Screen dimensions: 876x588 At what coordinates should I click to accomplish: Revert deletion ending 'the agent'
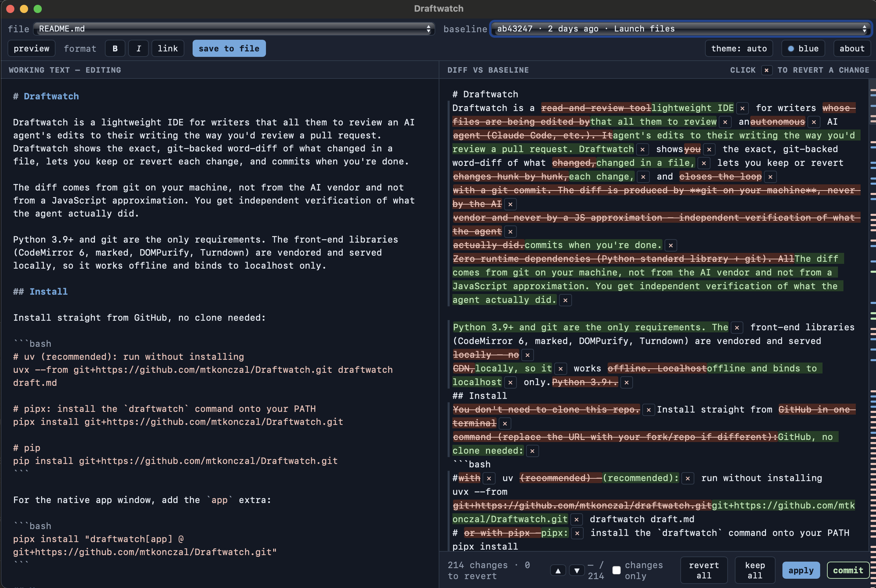pos(510,232)
